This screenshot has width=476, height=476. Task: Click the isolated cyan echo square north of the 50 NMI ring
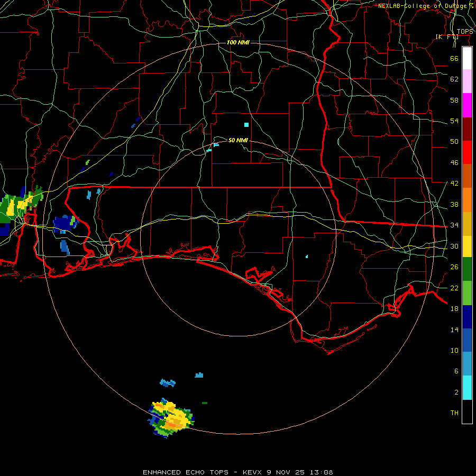click(246, 125)
